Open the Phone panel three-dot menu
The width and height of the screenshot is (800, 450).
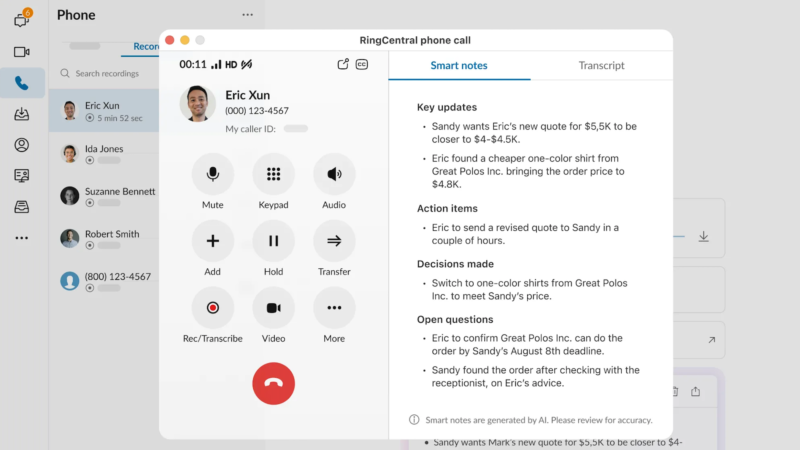[x=247, y=15]
